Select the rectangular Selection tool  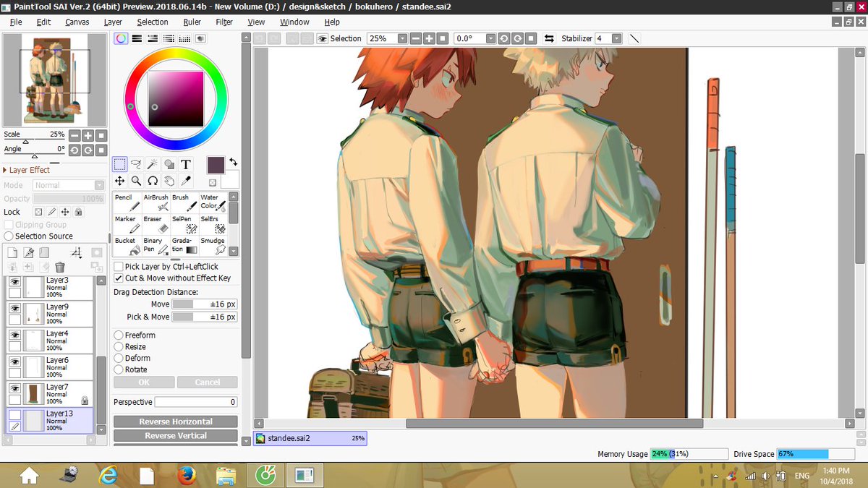120,165
